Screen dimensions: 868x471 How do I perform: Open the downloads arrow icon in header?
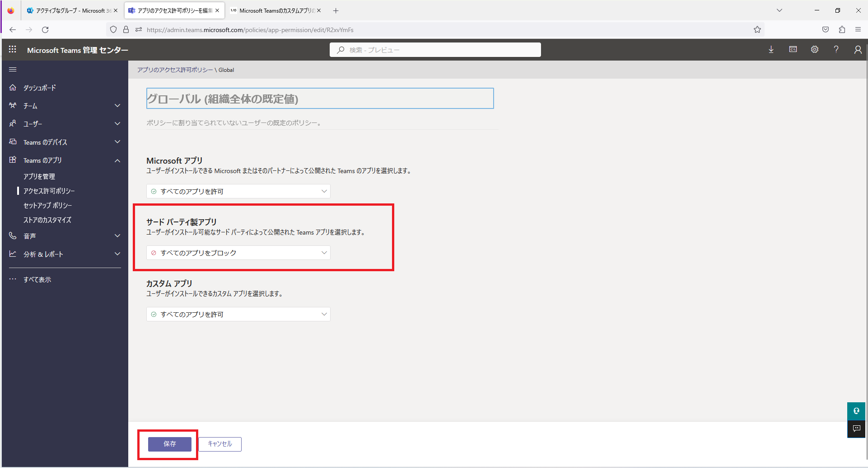[771, 50]
